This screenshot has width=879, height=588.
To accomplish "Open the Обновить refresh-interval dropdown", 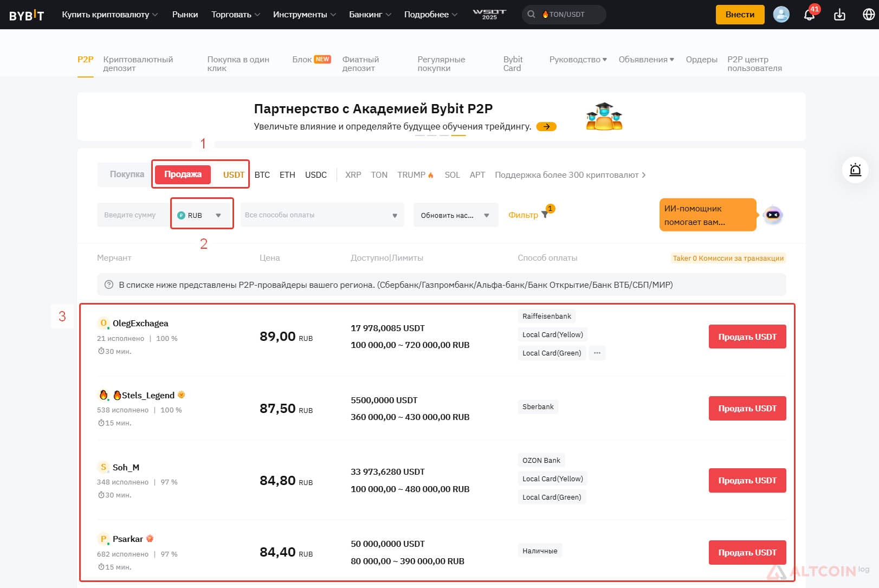I will coord(456,215).
